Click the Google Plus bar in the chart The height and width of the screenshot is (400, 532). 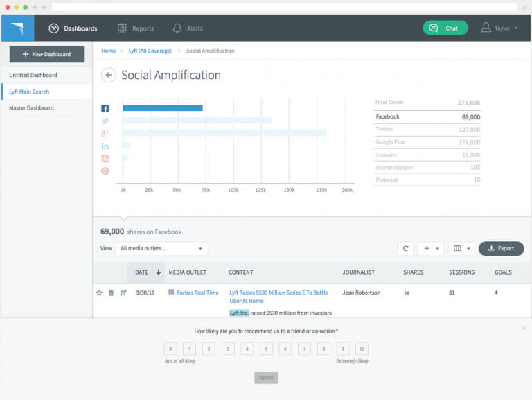pyautogui.click(x=224, y=133)
